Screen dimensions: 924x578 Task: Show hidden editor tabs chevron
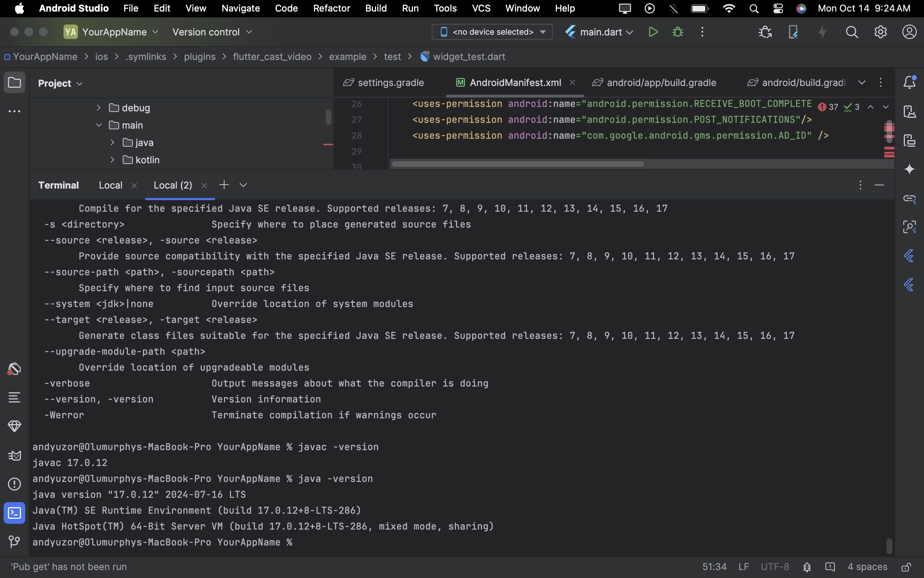862,83
